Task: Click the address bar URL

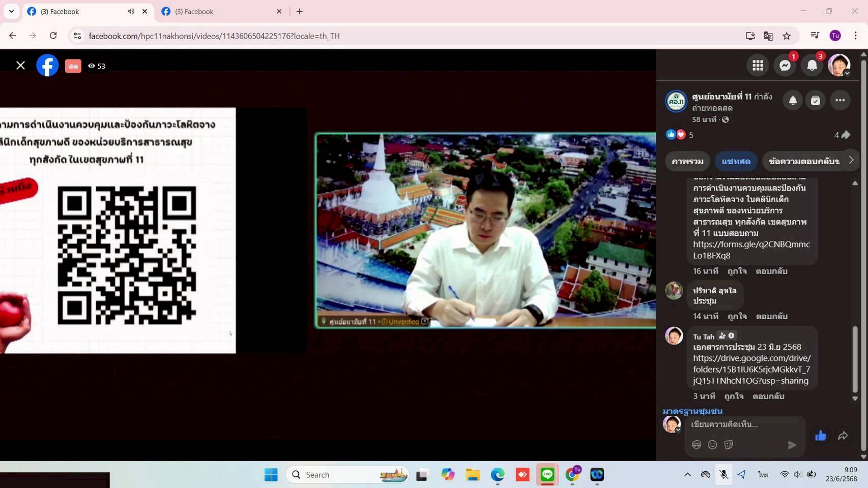Action: pyautogui.click(x=214, y=36)
